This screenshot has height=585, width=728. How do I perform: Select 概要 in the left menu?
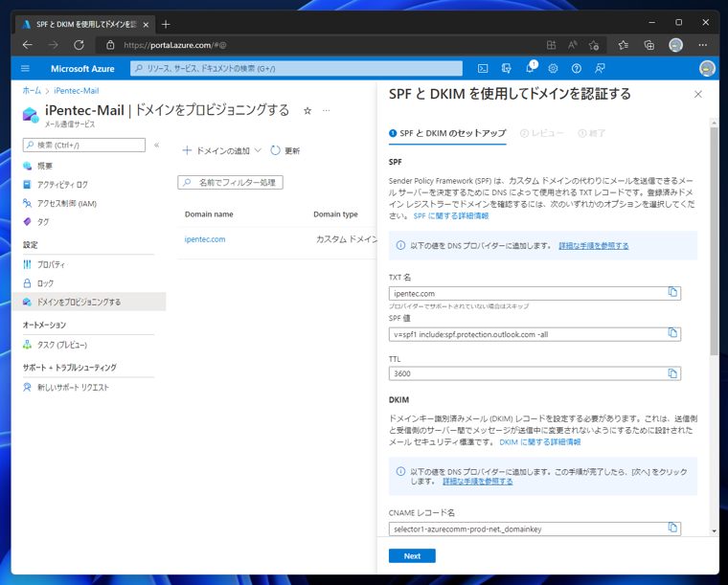45,166
